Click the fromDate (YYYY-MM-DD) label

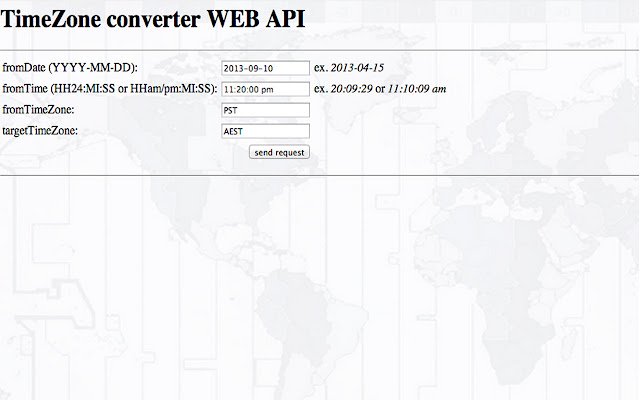click(x=70, y=68)
